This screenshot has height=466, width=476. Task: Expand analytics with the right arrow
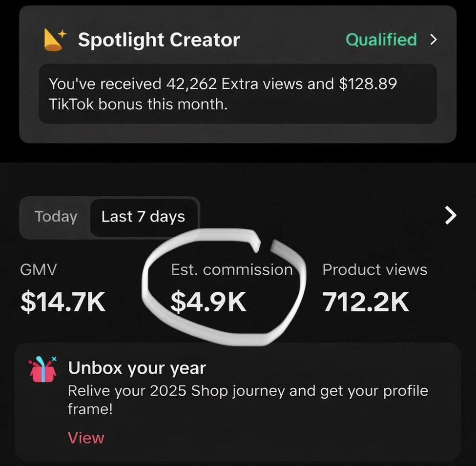pyautogui.click(x=451, y=215)
